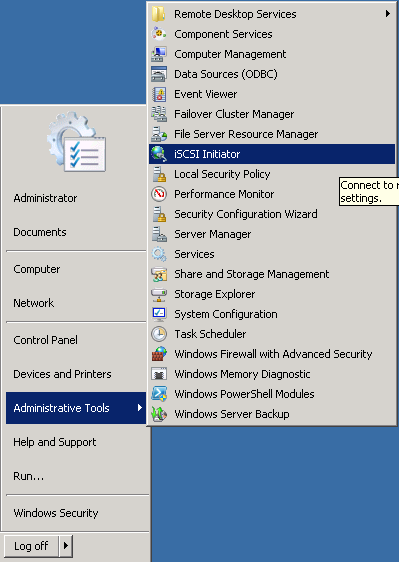Launch Share and Storage Management
This screenshot has height=562, width=399.
(x=272, y=274)
